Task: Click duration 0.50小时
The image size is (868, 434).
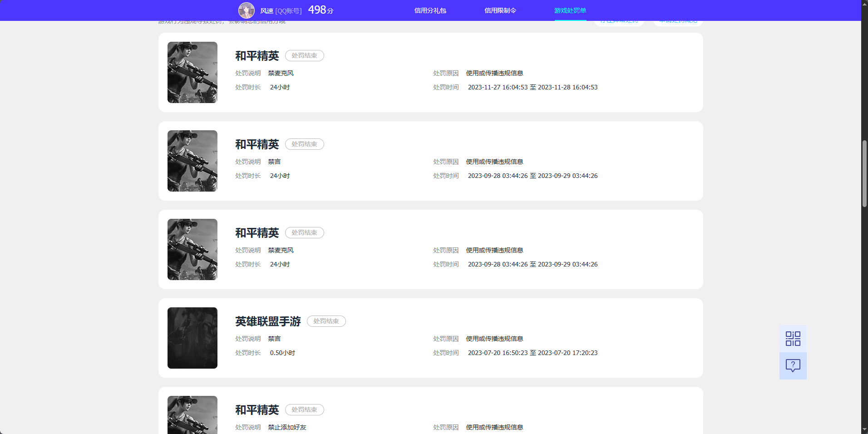Action: tap(282, 353)
